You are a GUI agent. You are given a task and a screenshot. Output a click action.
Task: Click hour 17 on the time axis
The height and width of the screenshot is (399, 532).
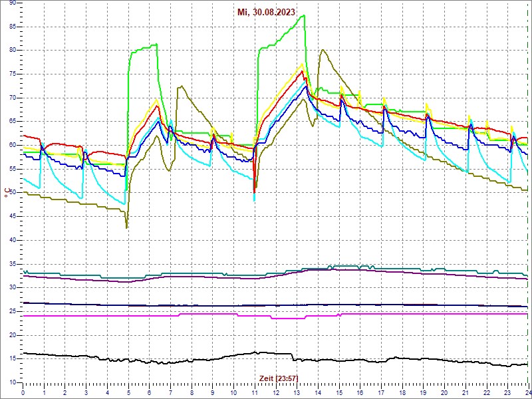coord(380,391)
